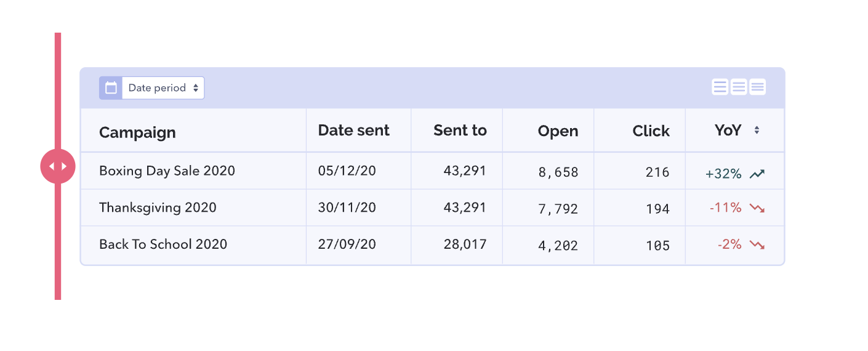The height and width of the screenshot is (351, 868).
Task: Click the Date sent column header
Action: click(353, 131)
